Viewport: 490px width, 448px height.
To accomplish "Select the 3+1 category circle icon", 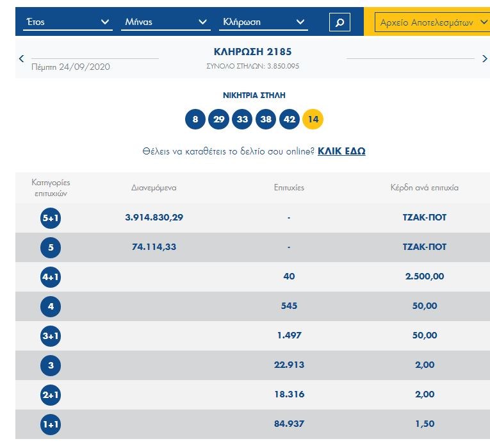I will point(51,336).
